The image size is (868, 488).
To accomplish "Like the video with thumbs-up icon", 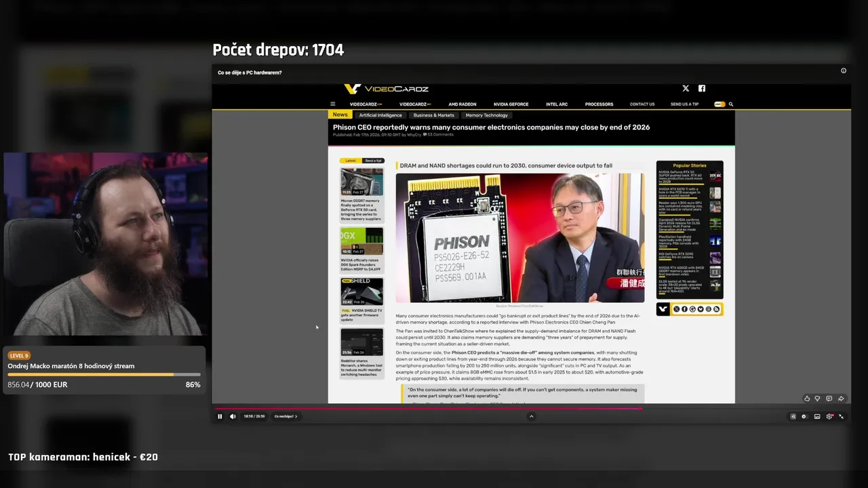I will 807,399.
